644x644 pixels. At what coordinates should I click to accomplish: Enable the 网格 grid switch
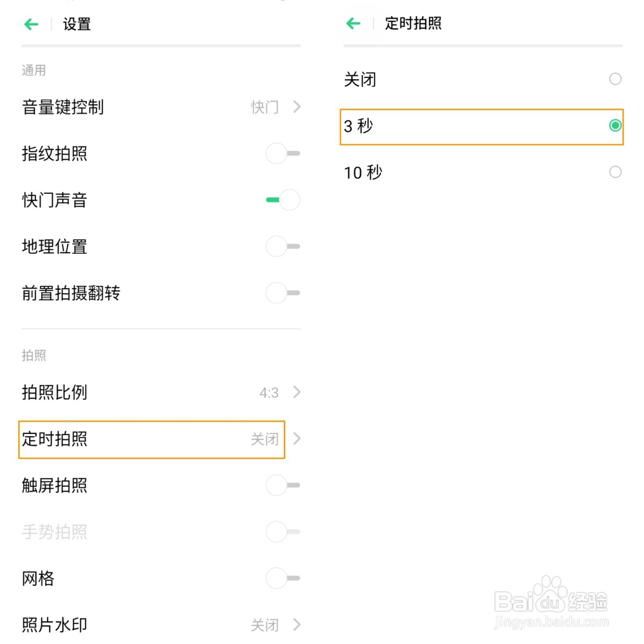(x=282, y=578)
